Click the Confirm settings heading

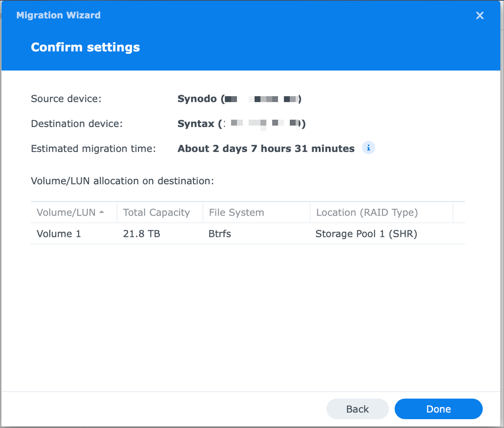pyautogui.click(x=85, y=47)
